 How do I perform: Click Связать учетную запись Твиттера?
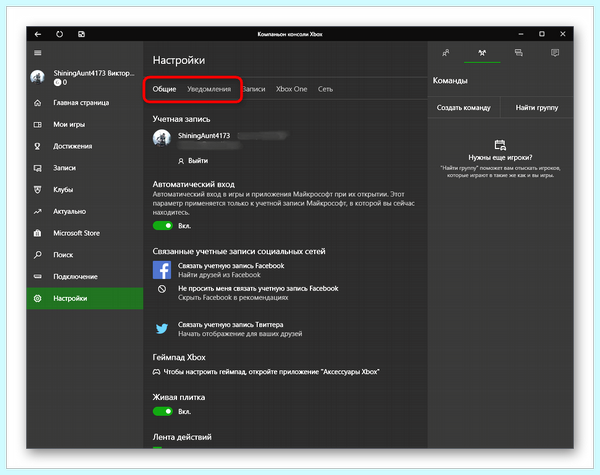(x=231, y=325)
